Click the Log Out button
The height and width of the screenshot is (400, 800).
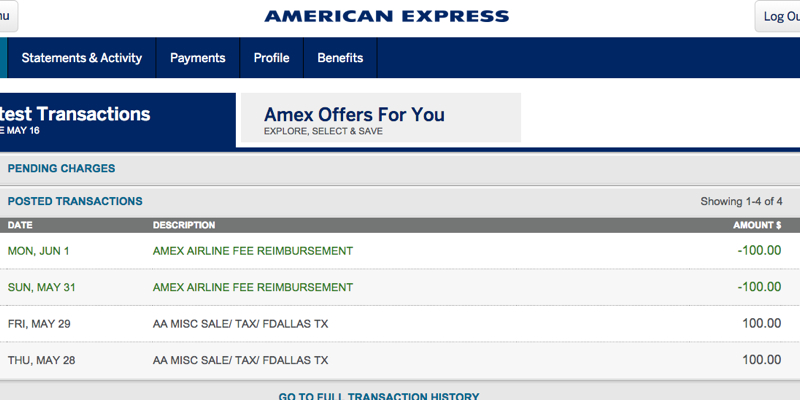point(778,16)
